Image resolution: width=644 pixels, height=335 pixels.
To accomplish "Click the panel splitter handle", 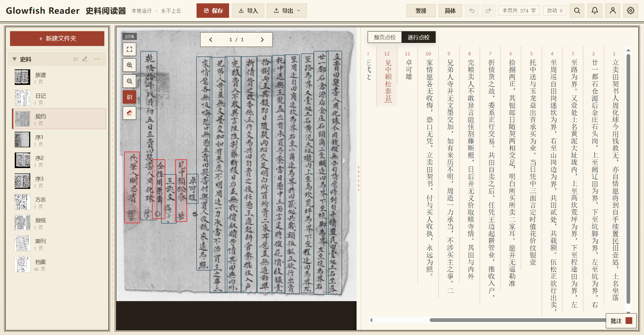I will pos(359,178).
